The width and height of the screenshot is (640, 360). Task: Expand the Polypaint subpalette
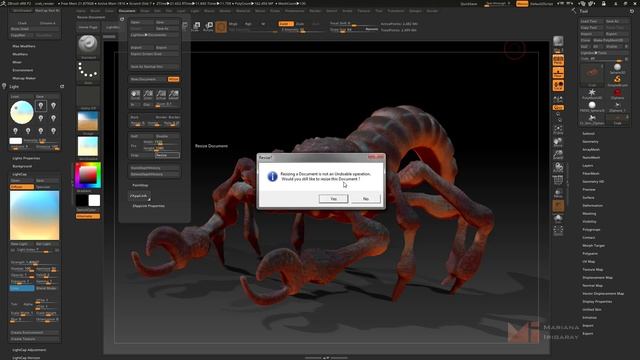pos(590,253)
